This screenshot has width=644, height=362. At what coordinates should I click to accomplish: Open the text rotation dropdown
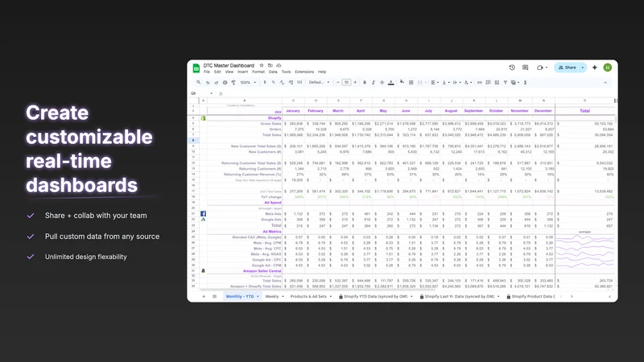[x=468, y=83]
